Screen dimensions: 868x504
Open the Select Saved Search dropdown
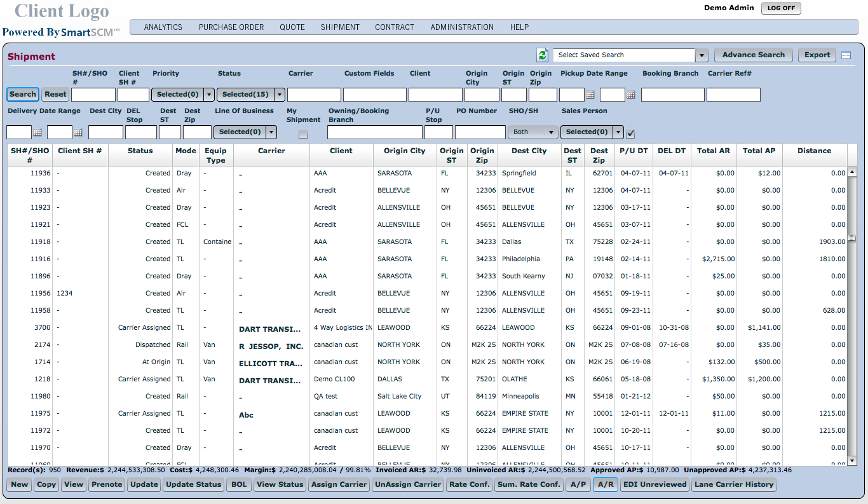[x=702, y=55]
